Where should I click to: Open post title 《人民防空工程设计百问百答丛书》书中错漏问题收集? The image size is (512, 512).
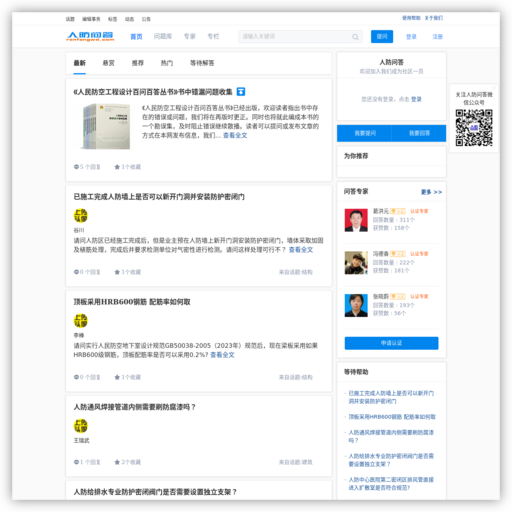coord(153,92)
